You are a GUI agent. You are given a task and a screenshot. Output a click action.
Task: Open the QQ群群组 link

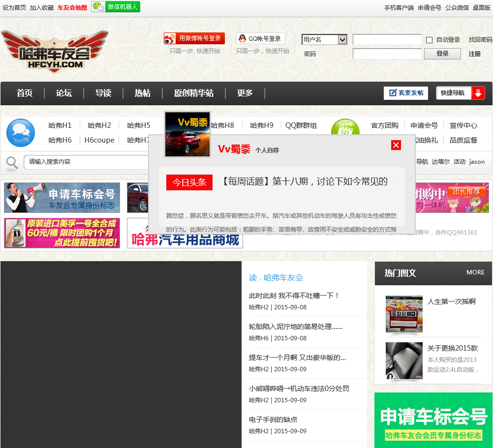point(301,125)
